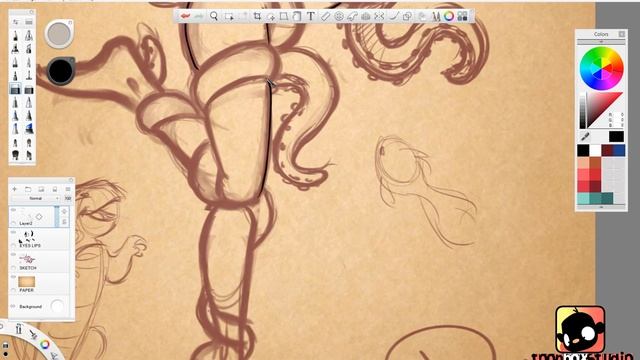Image resolution: width=640 pixels, height=360 pixels.
Task: Choose the Flood Fill tool
Action: (297, 16)
